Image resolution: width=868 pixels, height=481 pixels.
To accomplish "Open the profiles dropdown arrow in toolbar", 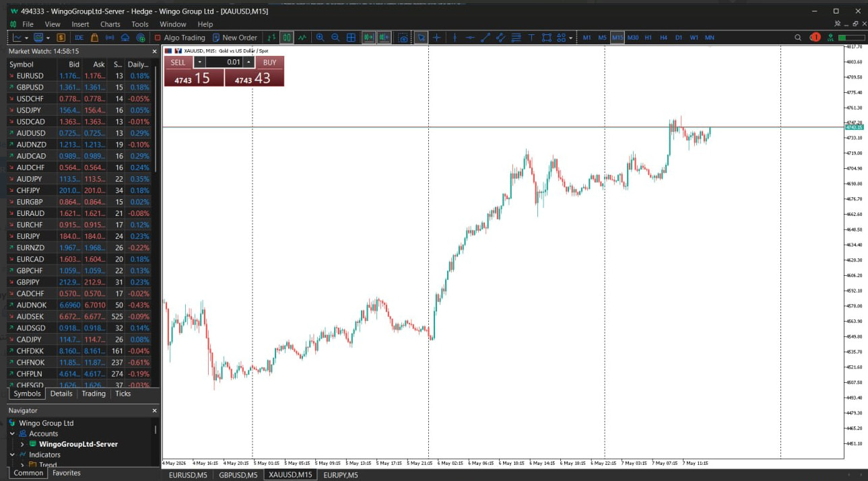I will click(48, 38).
